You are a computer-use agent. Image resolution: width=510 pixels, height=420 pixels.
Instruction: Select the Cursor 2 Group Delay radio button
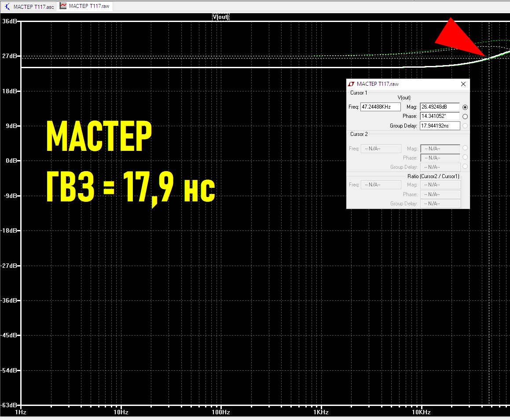[x=465, y=166]
